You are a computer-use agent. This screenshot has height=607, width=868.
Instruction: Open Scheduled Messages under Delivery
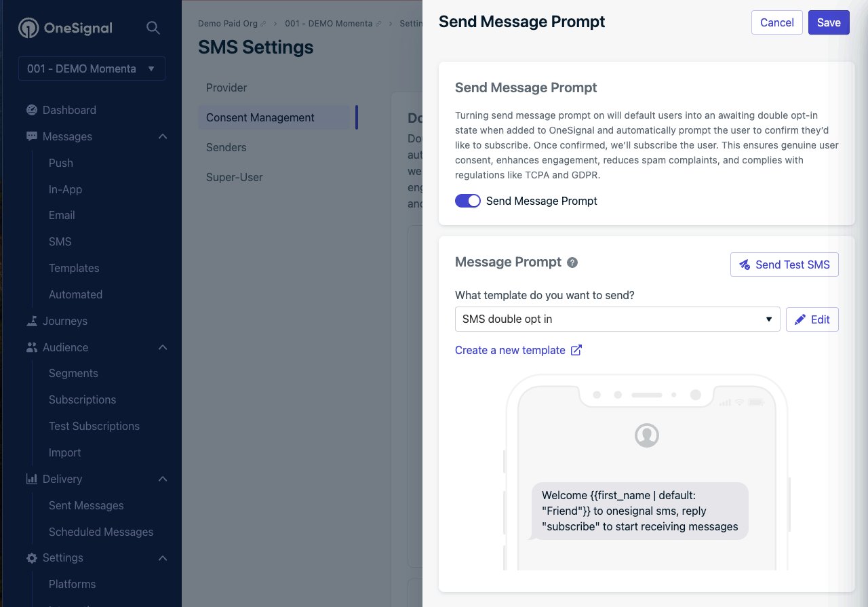coord(101,532)
